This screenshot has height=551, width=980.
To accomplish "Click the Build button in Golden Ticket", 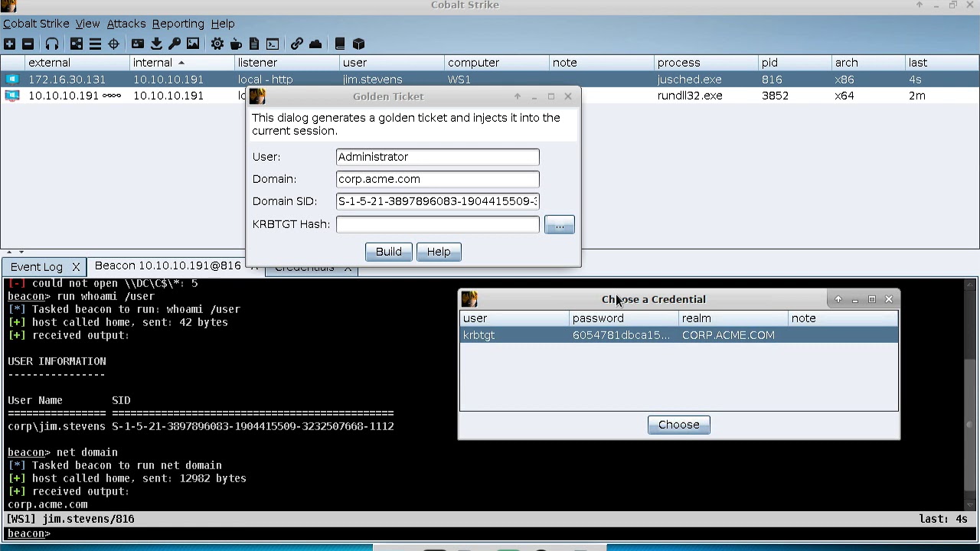I will [388, 252].
